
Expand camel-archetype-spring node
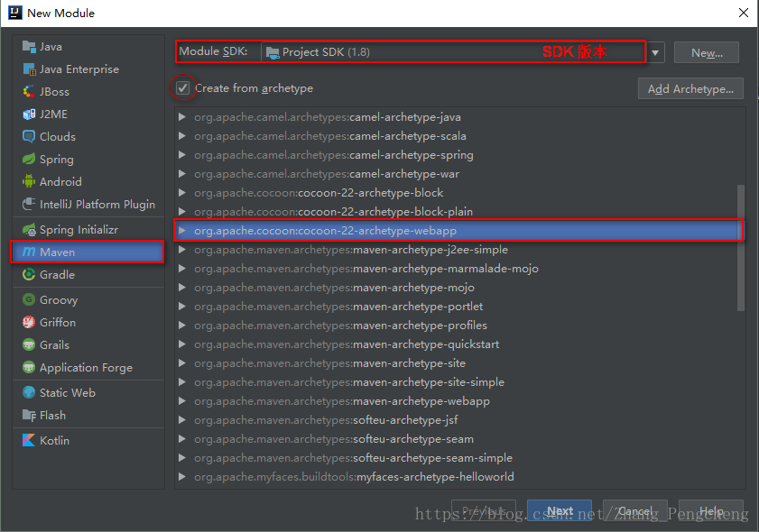(182, 155)
